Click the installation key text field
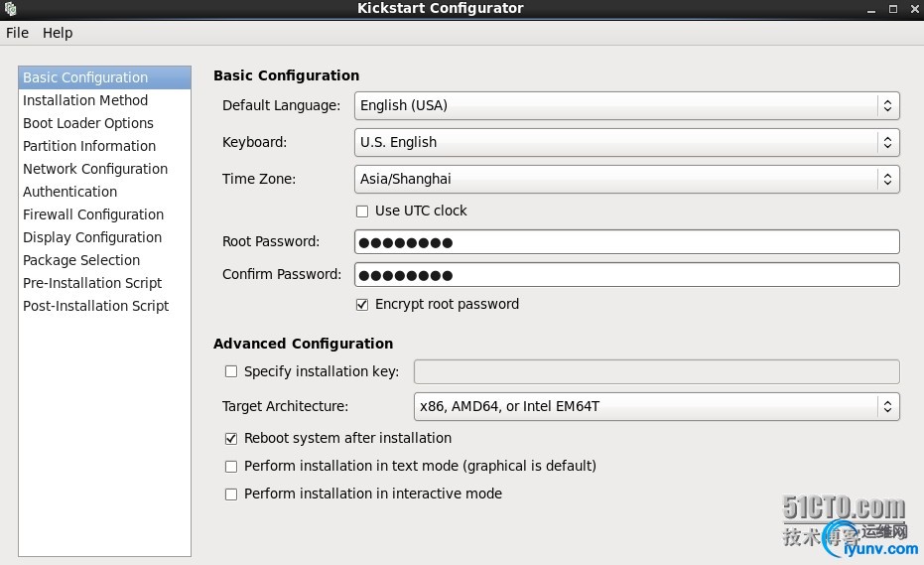Screen dimensions: 924x565 tap(656, 371)
